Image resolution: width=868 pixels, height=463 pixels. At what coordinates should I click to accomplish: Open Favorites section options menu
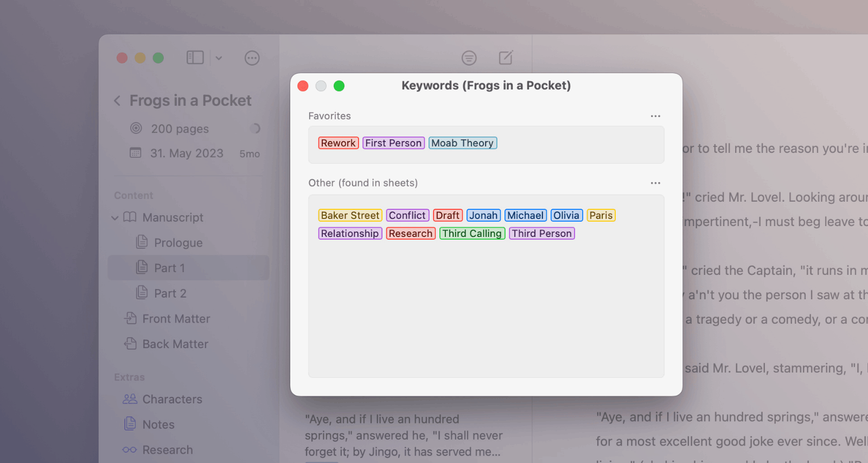pyautogui.click(x=655, y=116)
